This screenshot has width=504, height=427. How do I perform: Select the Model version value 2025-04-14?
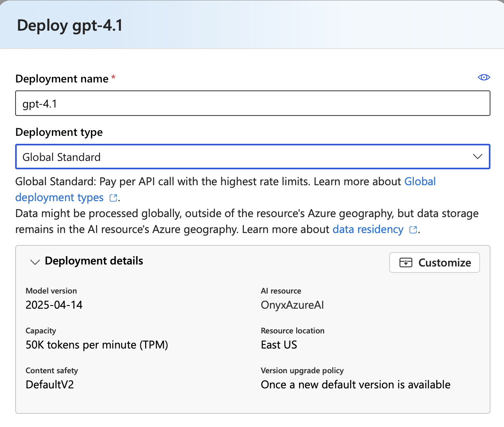(54, 305)
